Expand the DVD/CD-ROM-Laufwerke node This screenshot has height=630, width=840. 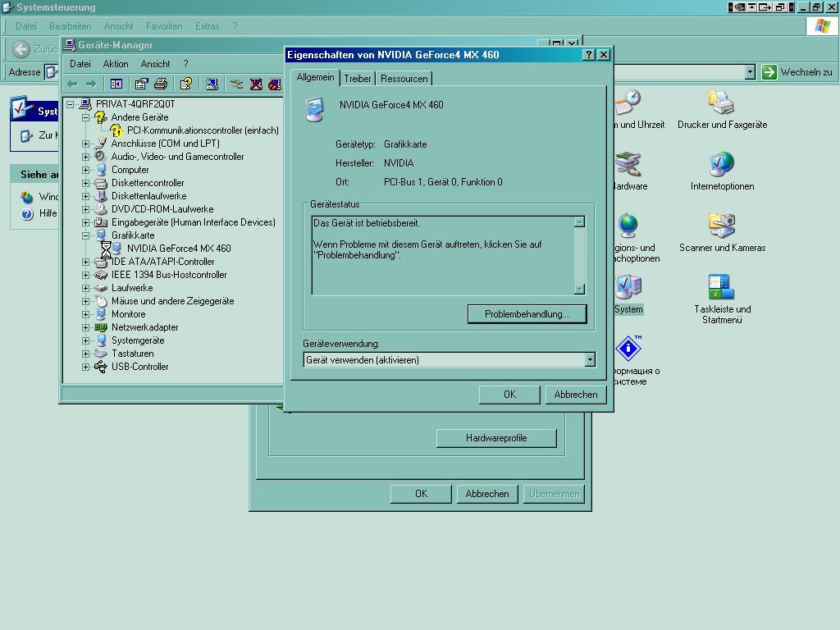point(85,209)
